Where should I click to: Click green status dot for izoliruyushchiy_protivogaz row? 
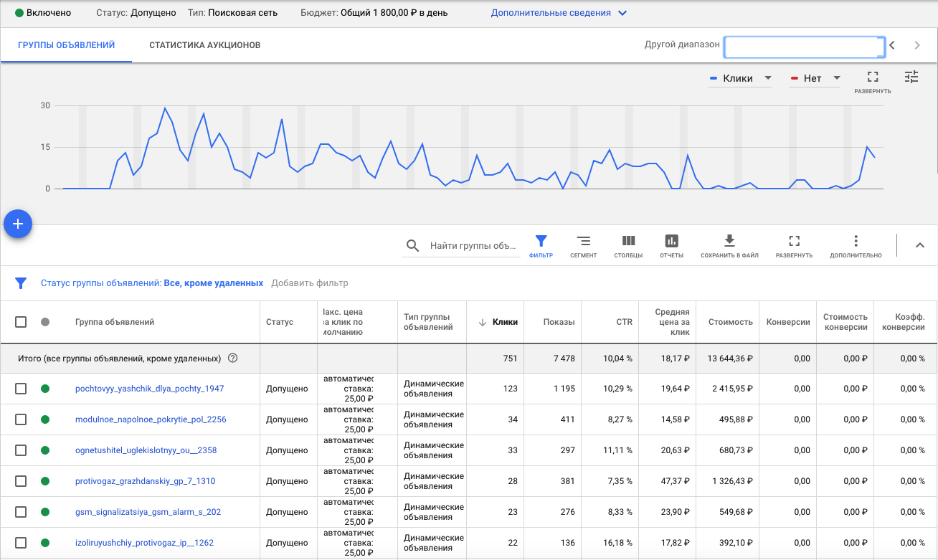click(x=45, y=543)
